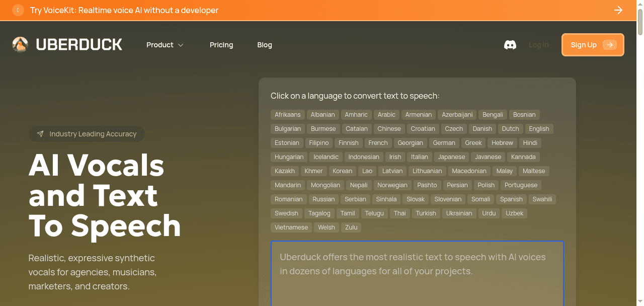This screenshot has height=306, width=644.
Task: Choose Bosnian language
Action: pos(525,115)
